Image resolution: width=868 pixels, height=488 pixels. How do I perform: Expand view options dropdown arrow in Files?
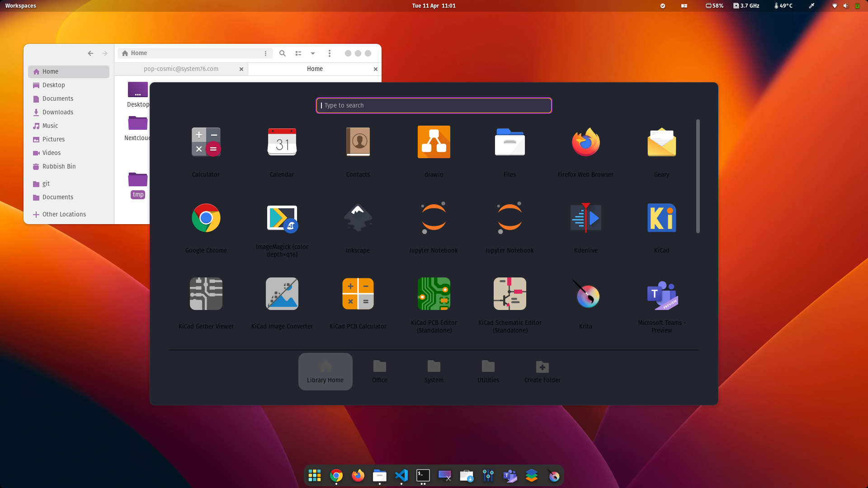pyautogui.click(x=313, y=53)
